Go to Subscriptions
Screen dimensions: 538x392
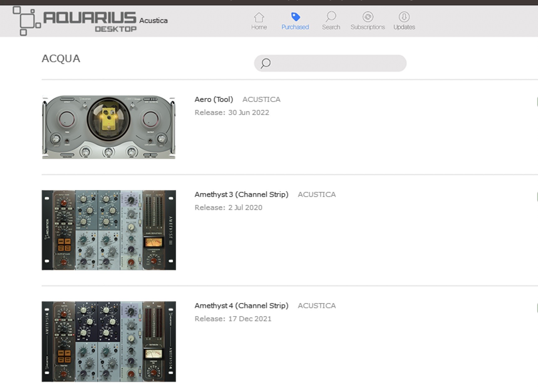(x=368, y=21)
